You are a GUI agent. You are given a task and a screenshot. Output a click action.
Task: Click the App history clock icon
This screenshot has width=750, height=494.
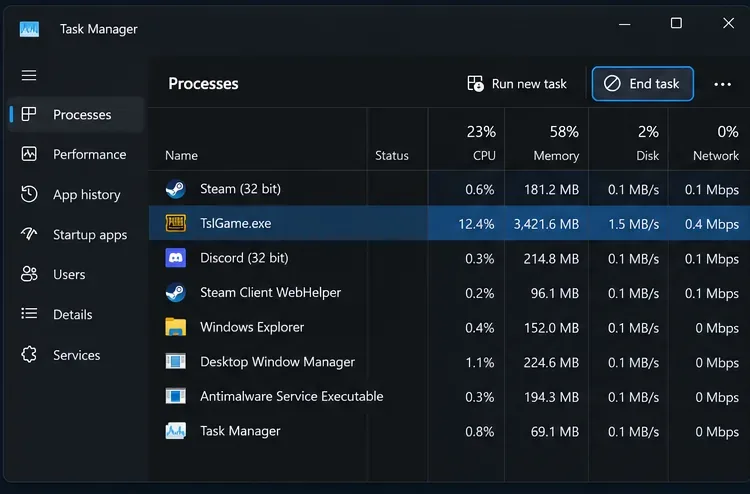pyautogui.click(x=29, y=194)
